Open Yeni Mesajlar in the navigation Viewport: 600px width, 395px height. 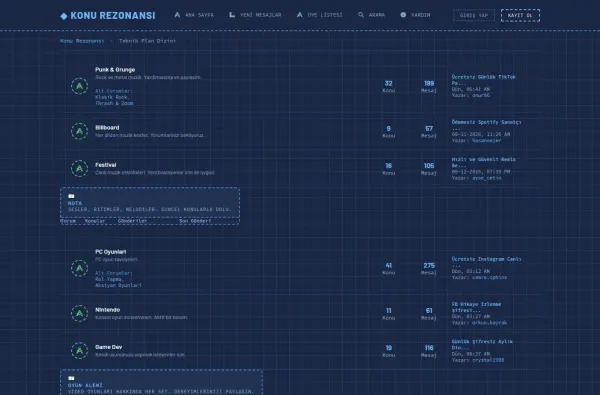coord(255,15)
